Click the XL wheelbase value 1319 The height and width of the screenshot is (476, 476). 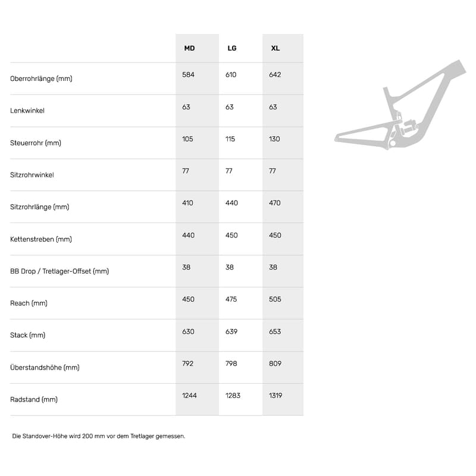(x=277, y=396)
